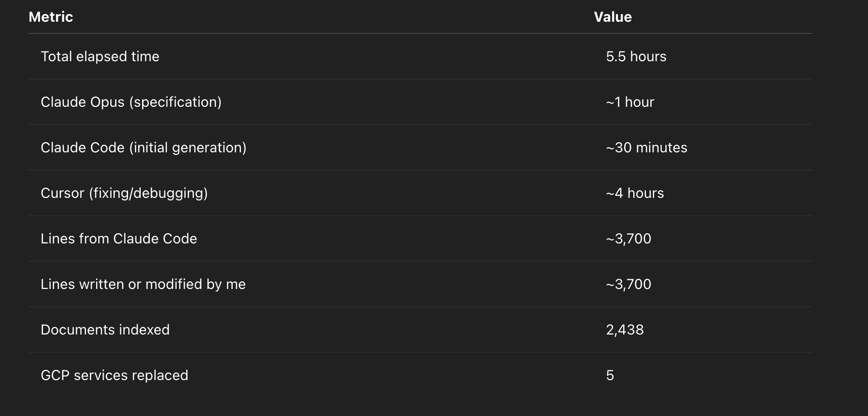Screen dimensions: 868x416
Task: Select the Cursor (fixing/debugging) row label
Action: [124, 193]
